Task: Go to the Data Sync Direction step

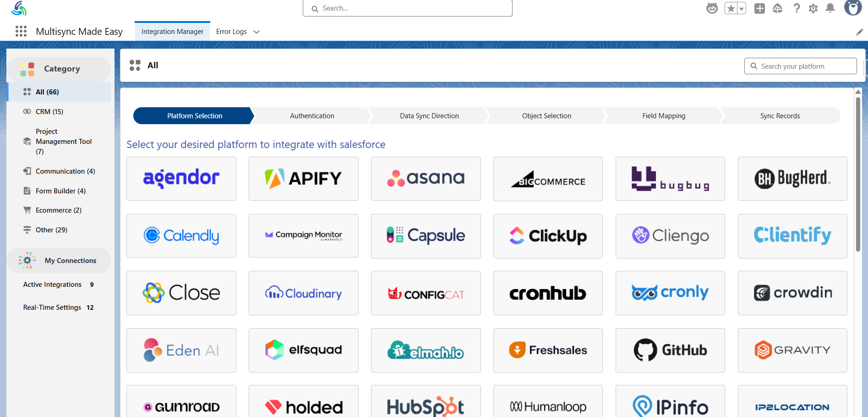Action: coord(429,116)
